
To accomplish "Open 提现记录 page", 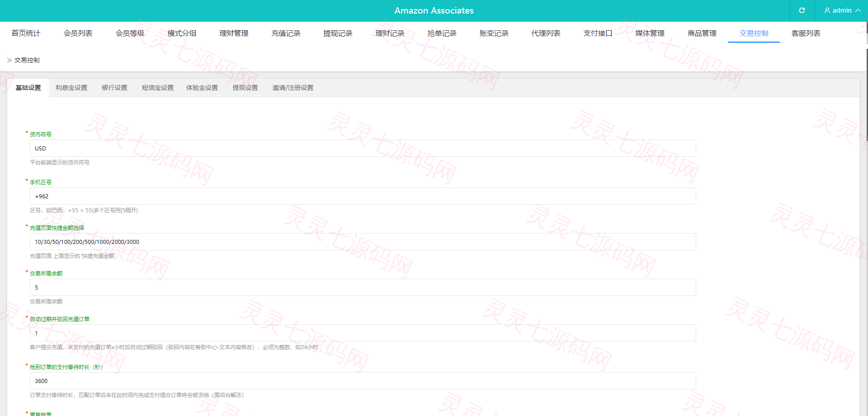I will [x=338, y=33].
